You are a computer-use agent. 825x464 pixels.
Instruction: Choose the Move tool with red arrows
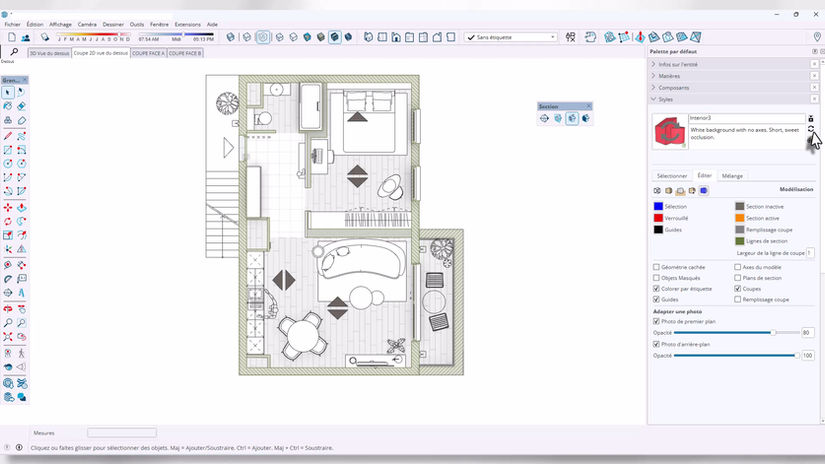pyautogui.click(x=8, y=208)
